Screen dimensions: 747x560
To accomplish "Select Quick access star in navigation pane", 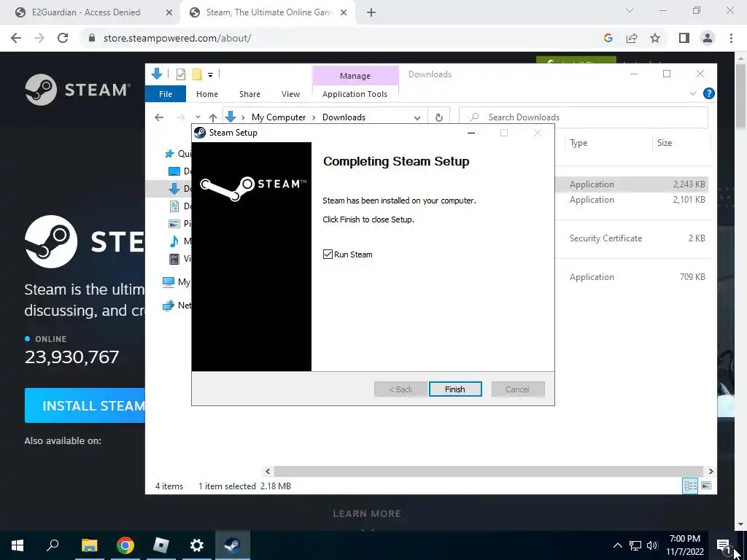I will pyautogui.click(x=169, y=153).
